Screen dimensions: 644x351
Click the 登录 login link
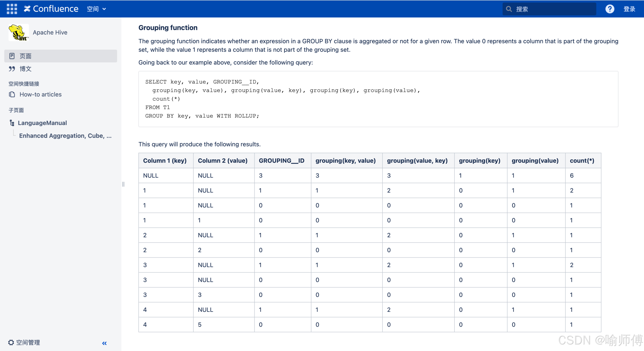coord(629,9)
